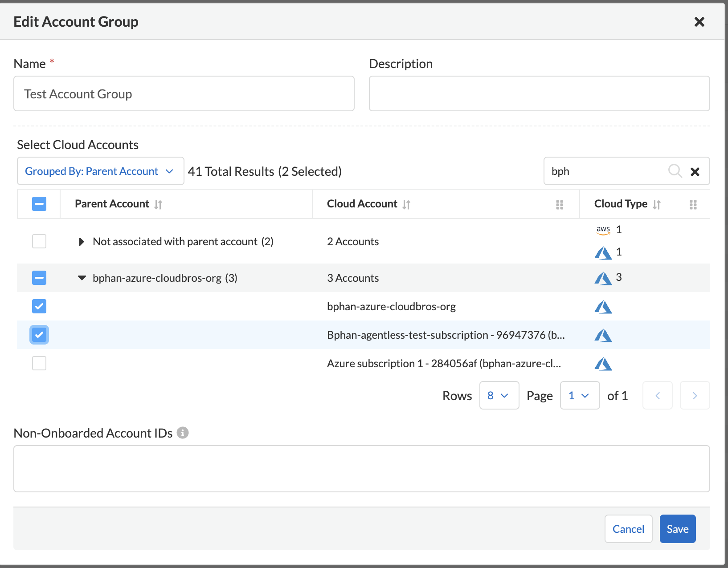Click the '3 Accounts' cell
728x568 pixels.
[353, 278]
